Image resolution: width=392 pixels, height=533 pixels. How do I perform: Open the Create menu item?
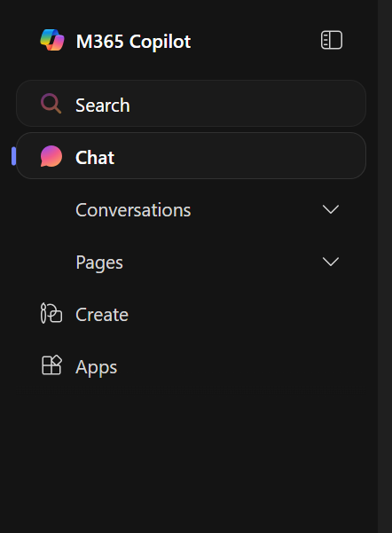click(x=102, y=315)
